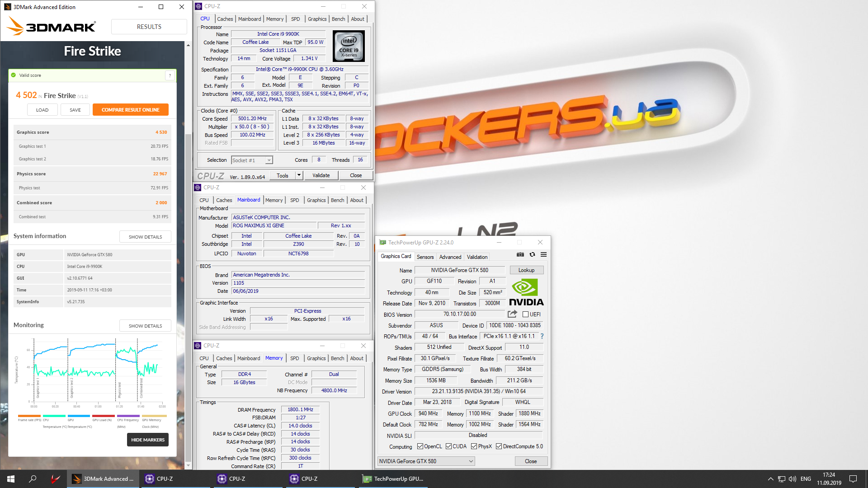This screenshot has height=488, width=868.
Task: Take a GPU-Z screenshot with camera icon
Action: [x=520, y=255]
